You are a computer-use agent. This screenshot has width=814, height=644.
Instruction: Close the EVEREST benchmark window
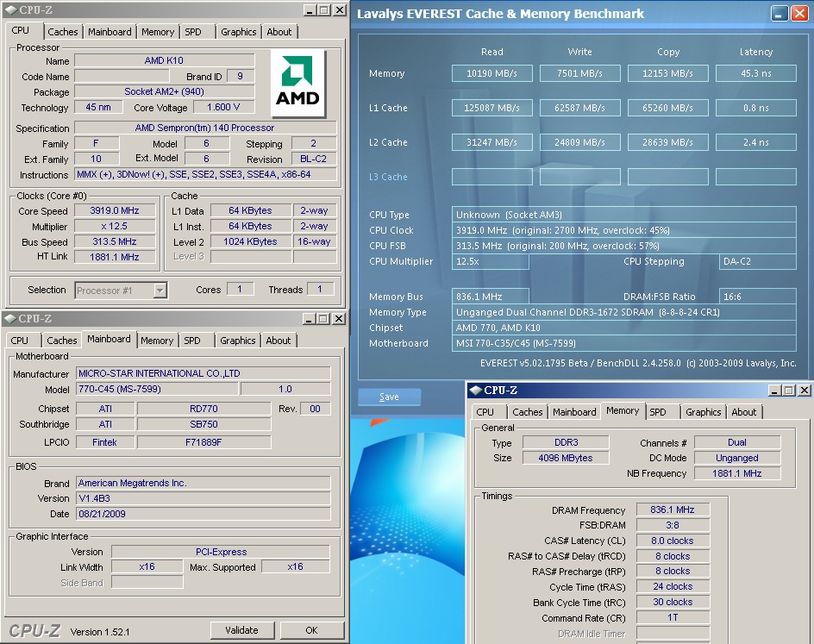tap(799, 14)
